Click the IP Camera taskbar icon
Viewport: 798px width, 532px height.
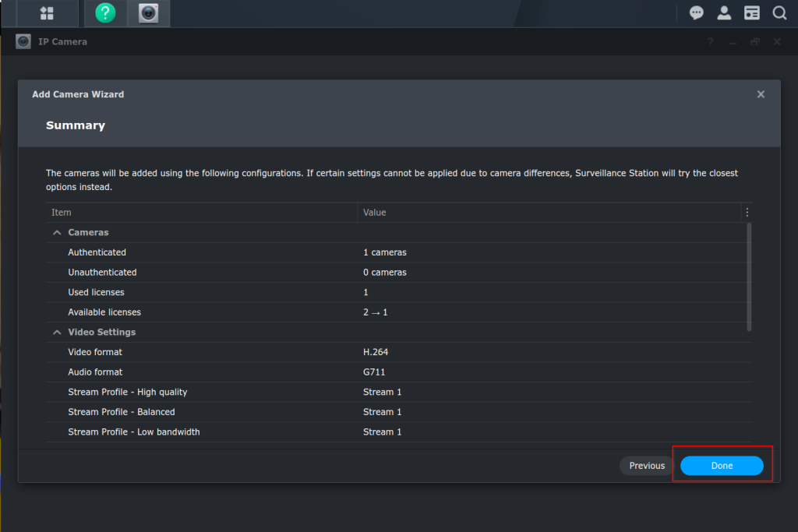click(148, 13)
